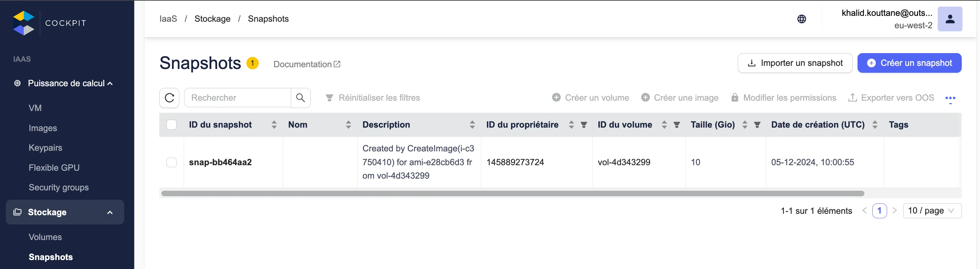Open the Documentation link
980x269 pixels.
(307, 64)
